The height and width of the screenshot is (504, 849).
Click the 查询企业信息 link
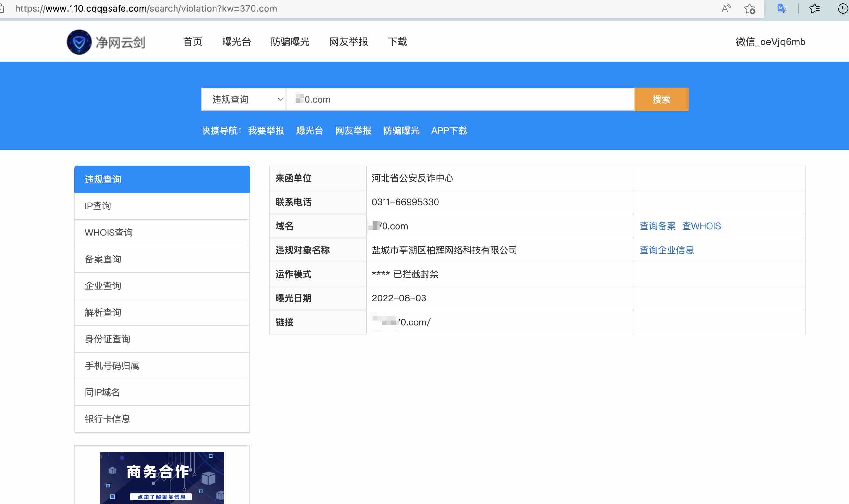click(x=667, y=250)
